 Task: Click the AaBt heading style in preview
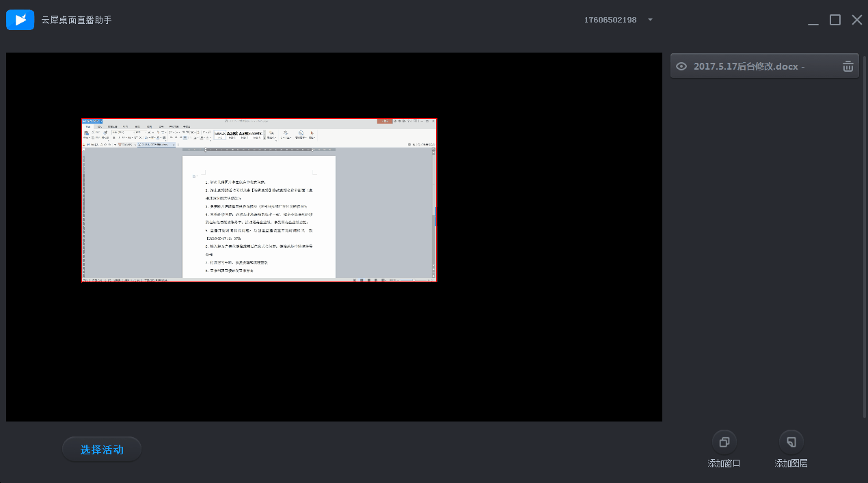coord(232,134)
